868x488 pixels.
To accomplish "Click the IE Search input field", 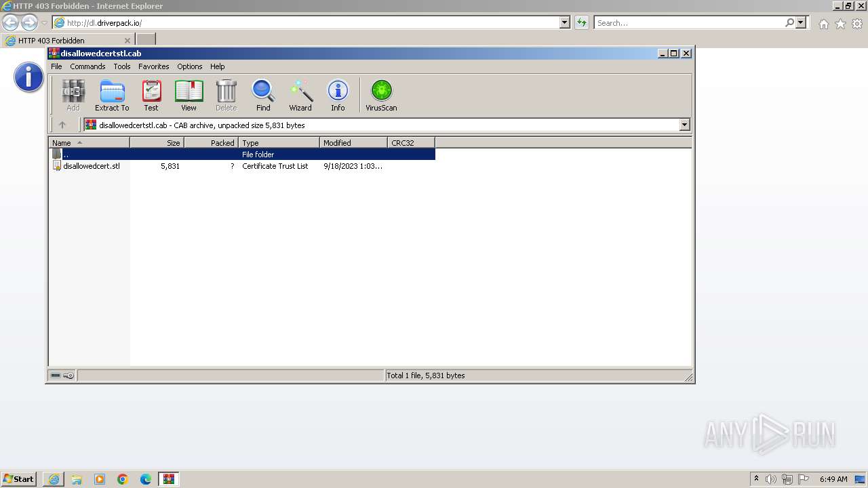I will tap(689, 22).
